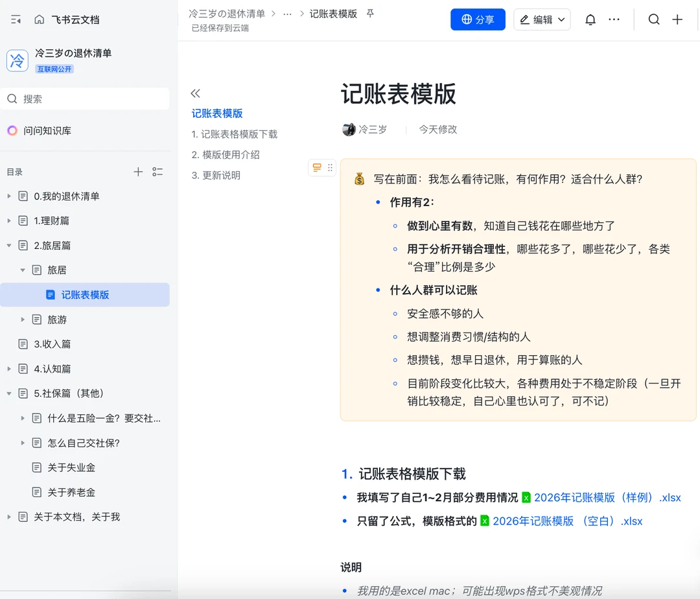
Task: Click the 记账表模版 document title
Action: pos(398,94)
